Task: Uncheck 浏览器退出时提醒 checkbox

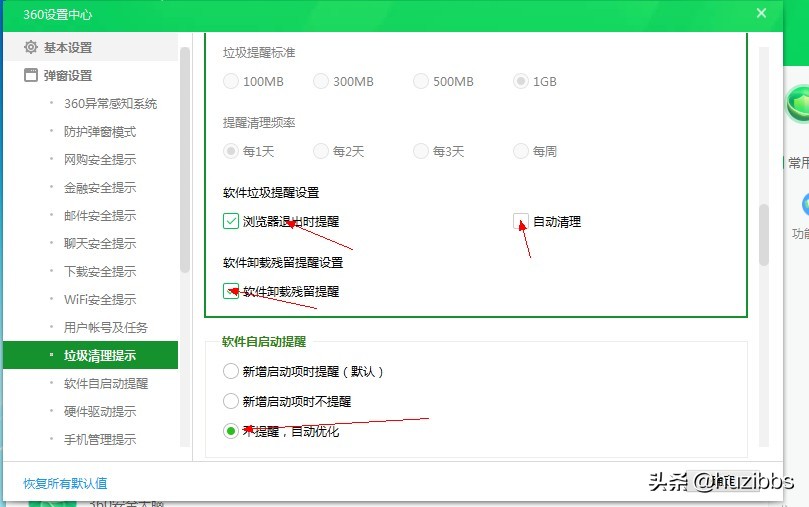Action: coord(231,221)
